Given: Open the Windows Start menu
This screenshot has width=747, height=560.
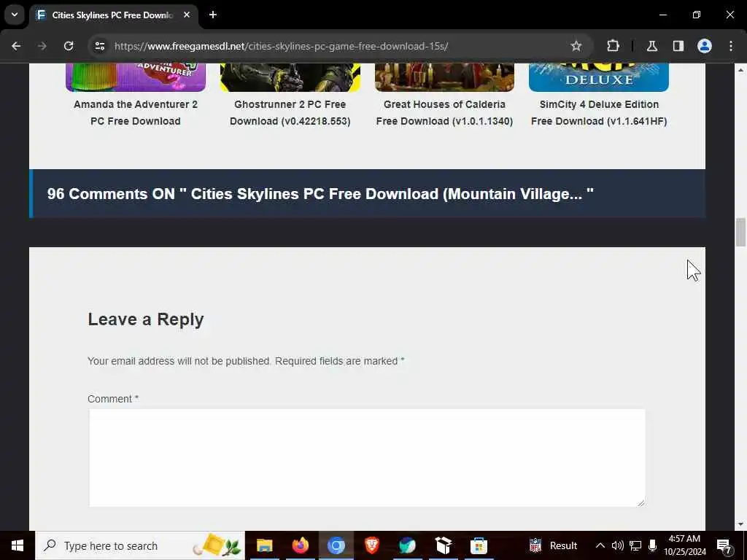Looking at the screenshot, I should click(x=18, y=545).
